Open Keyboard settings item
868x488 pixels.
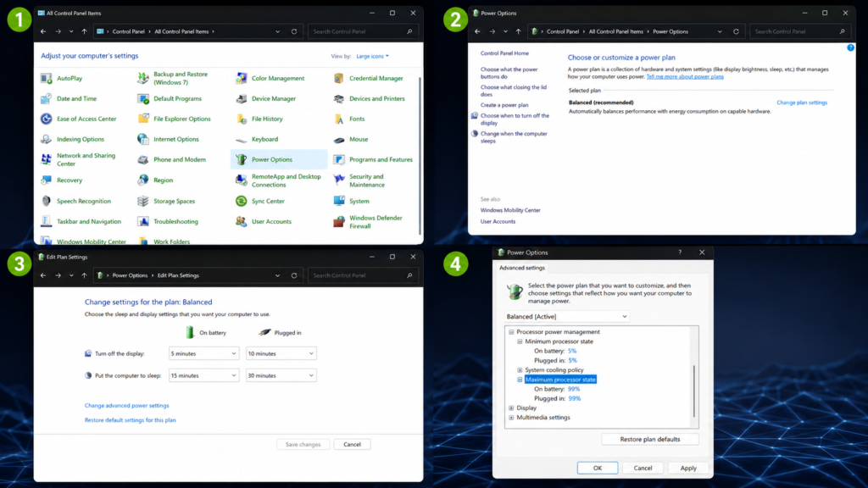pyautogui.click(x=257, y=140)
